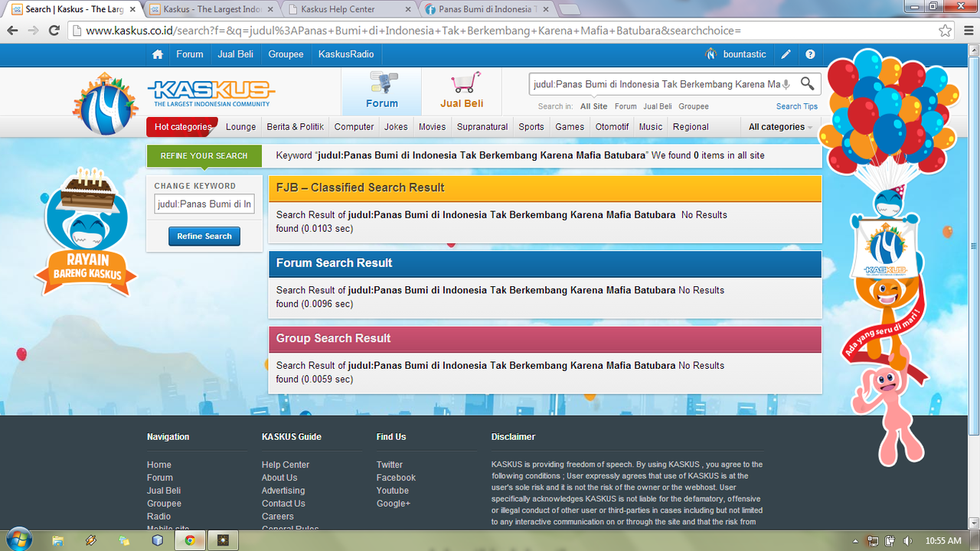The image size is (980, 551).
Task: Open the Help Center footer link
Action: pyautogui.click(x=286, y=465)
